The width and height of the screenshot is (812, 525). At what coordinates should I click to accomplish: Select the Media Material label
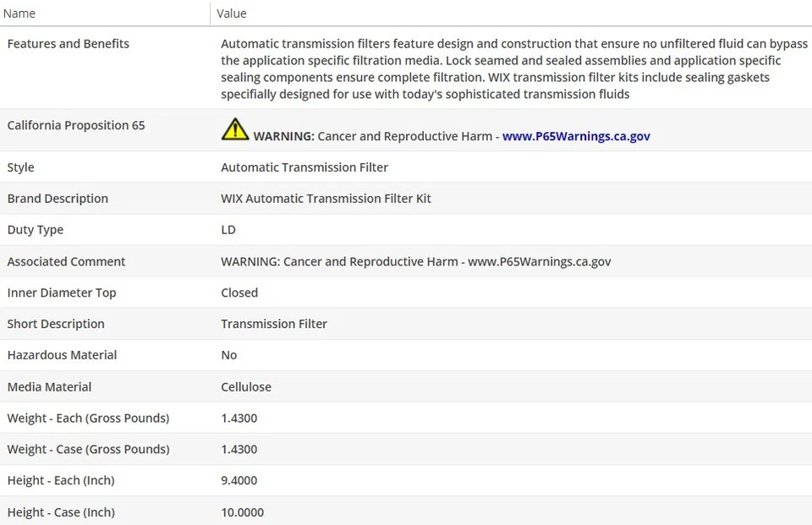(49, 386)
